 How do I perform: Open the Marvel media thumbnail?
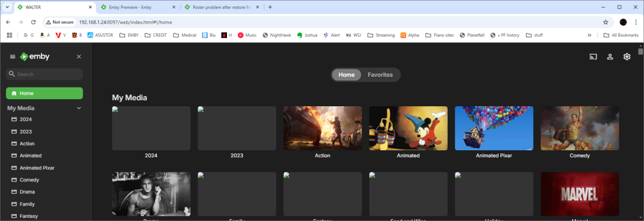click(x=580, y=194)
